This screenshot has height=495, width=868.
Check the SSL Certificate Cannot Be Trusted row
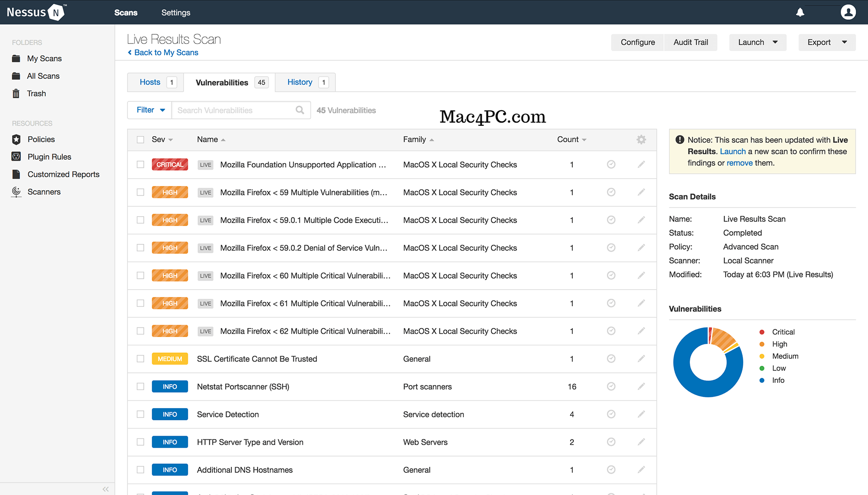click(x=141, y=359)
